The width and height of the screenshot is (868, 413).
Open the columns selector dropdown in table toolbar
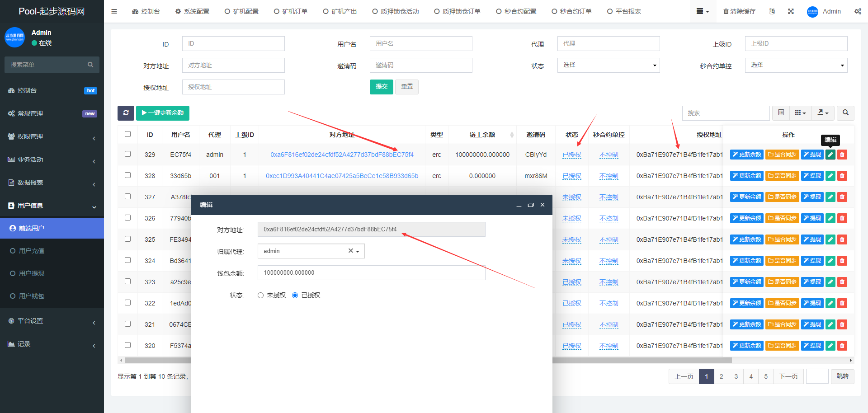(801, 113)
